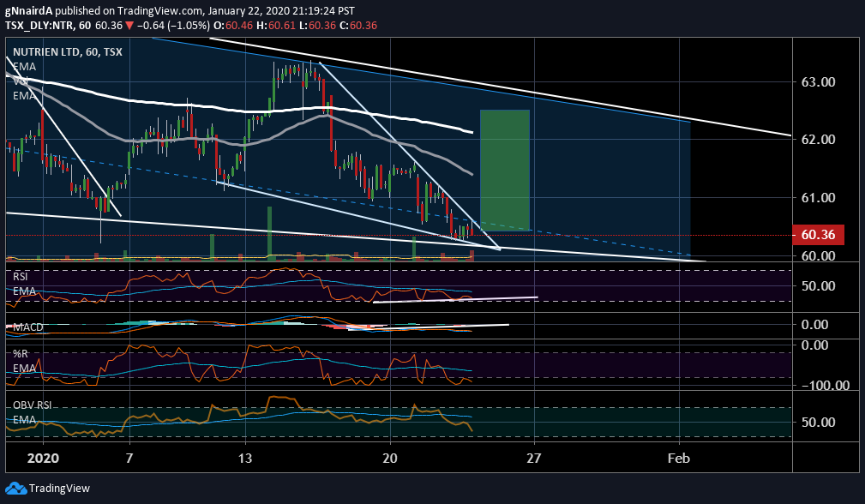The width and height of the screenshot is (865, 504).
Task: Click the EMA label under RSI
Action: point(24,291)
